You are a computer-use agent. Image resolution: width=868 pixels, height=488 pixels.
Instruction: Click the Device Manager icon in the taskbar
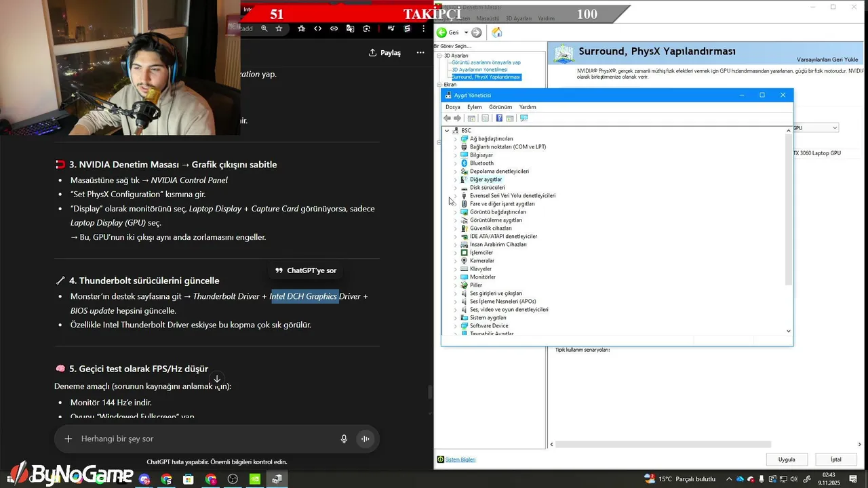(x=277, y=479)
